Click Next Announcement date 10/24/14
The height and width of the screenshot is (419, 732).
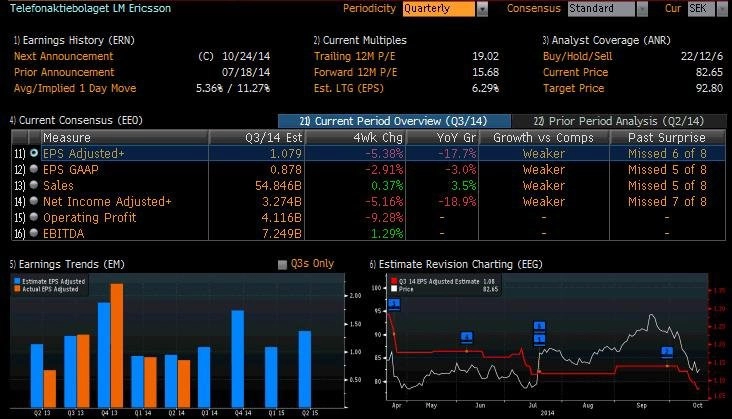coord(246,56)
